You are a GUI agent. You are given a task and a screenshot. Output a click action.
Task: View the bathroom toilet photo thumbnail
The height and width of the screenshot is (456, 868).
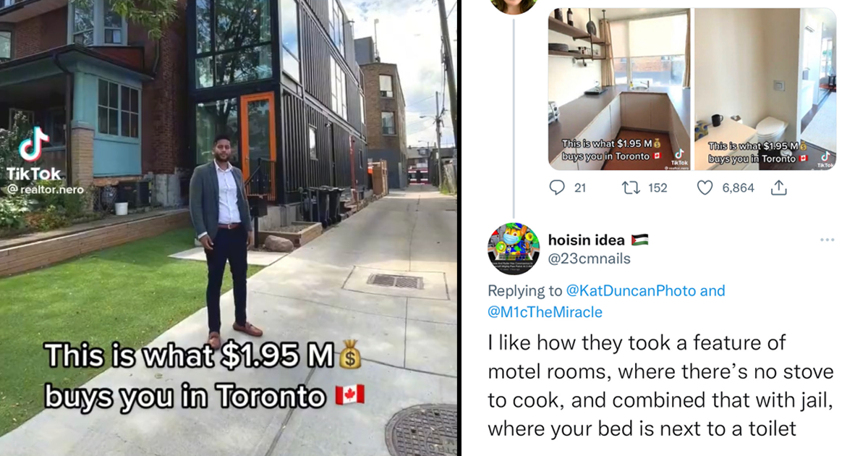(765, 89)
